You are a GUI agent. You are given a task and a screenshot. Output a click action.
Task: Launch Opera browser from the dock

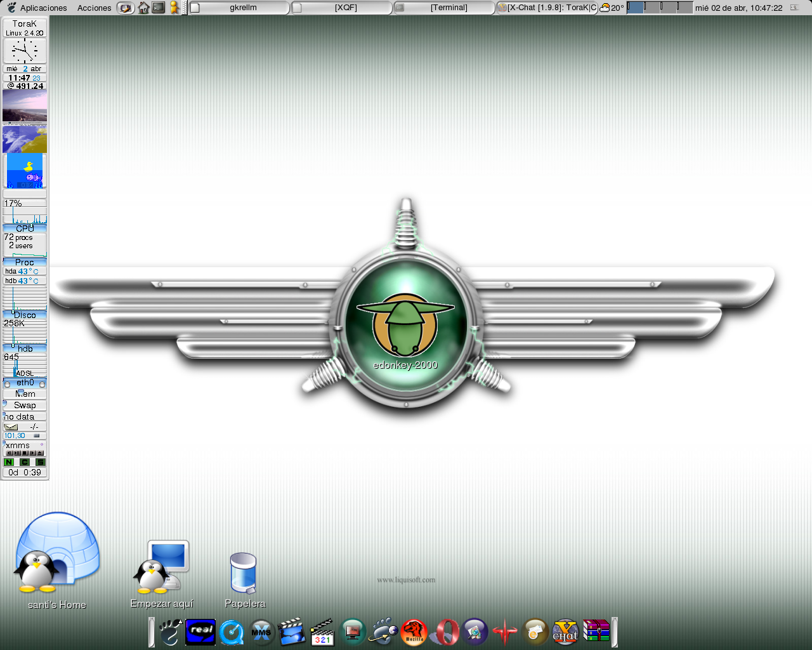[445, 632]
